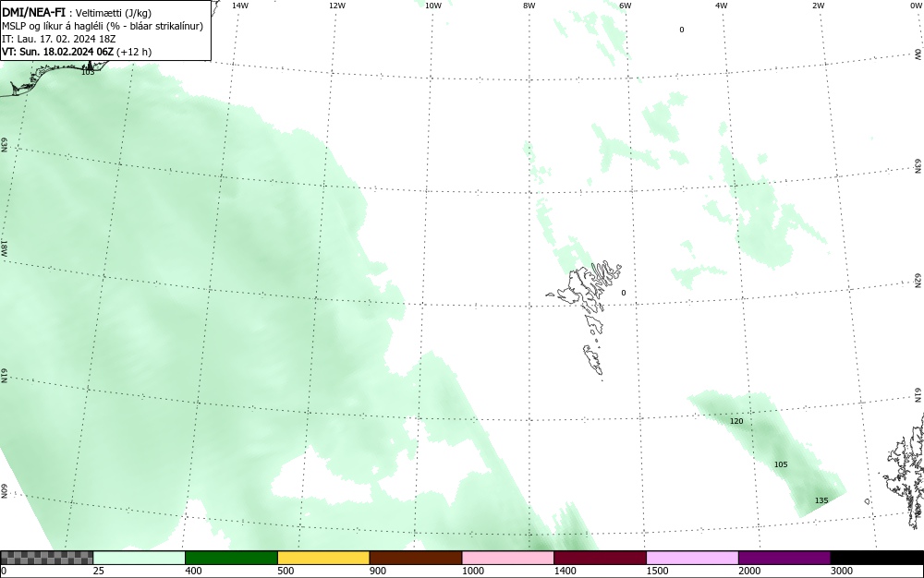This screenshot has height=578, width=924.
Task: Click the 0 value near the top edge
Action: tap(682, 30)
